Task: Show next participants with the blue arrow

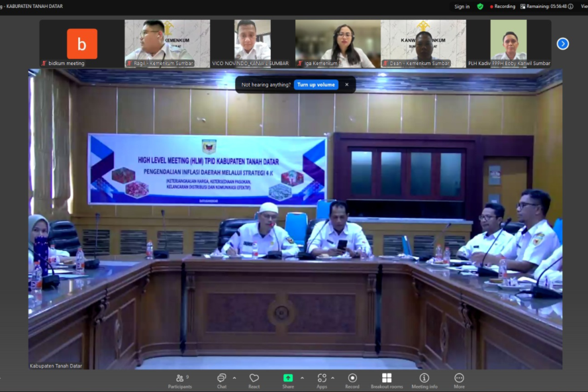Action: [x=563, y=44]
